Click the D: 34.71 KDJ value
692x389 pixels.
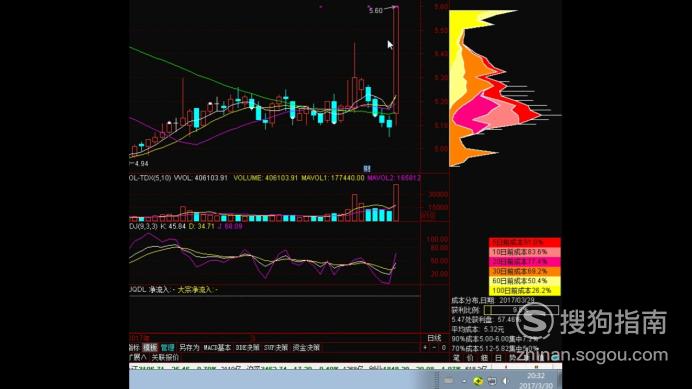(x=202, y=227)
